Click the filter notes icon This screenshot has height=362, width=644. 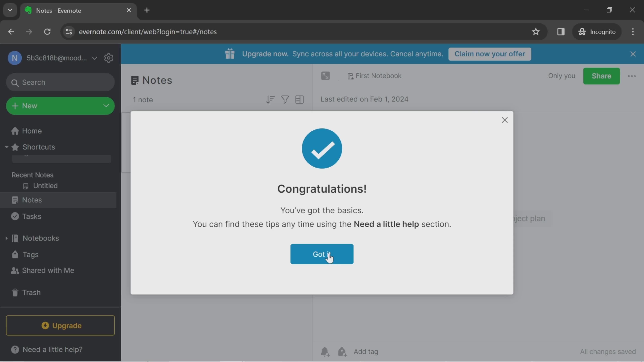tap(285, 99)
